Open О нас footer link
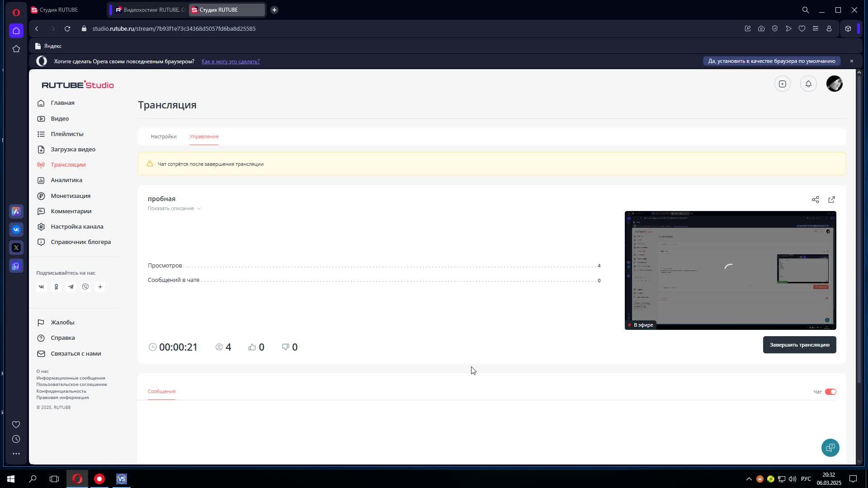 [x=42, y=371]
